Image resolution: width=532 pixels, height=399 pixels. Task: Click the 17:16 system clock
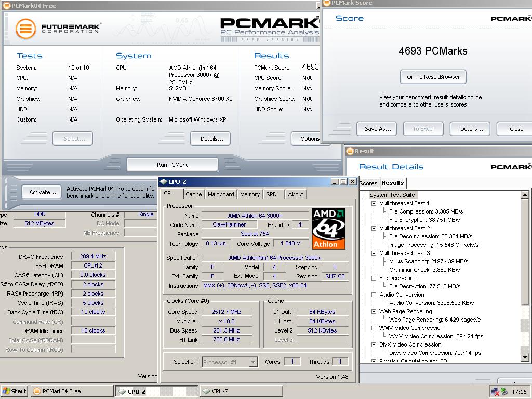519,392
